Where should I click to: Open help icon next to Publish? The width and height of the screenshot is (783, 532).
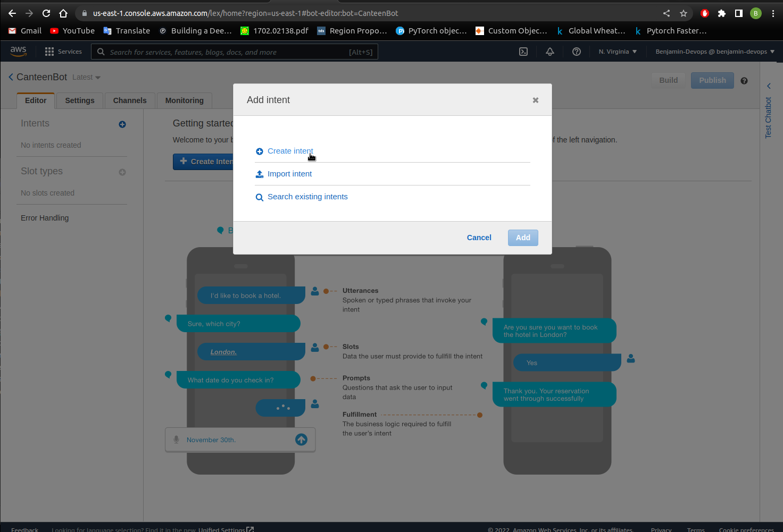click(x=744, y=81)
